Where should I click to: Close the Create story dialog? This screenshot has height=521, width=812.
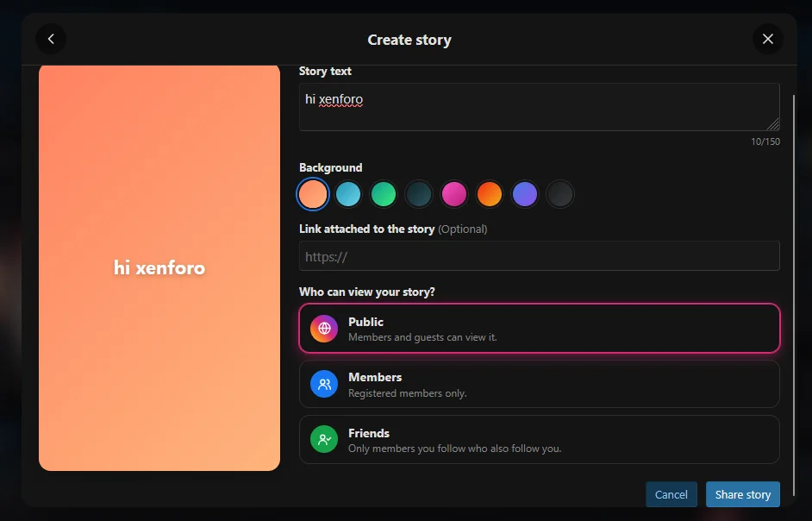click(x=767, y=39)
